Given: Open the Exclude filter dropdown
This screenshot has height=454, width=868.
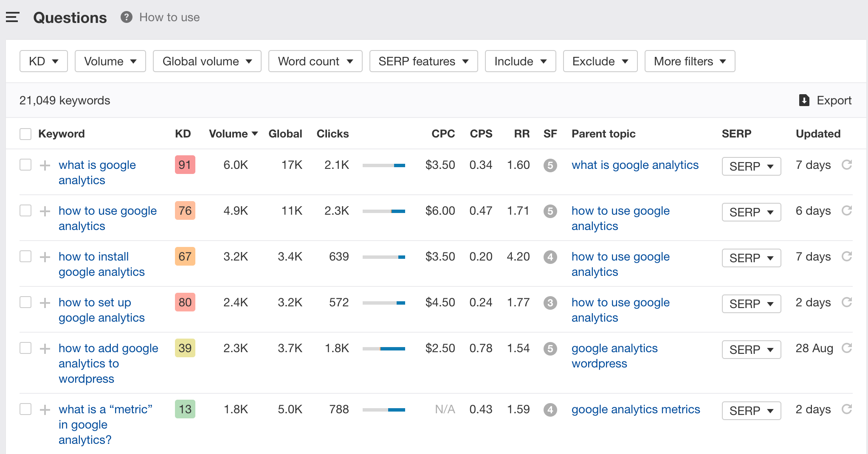Looking at the screenshot, I should 600,61.
